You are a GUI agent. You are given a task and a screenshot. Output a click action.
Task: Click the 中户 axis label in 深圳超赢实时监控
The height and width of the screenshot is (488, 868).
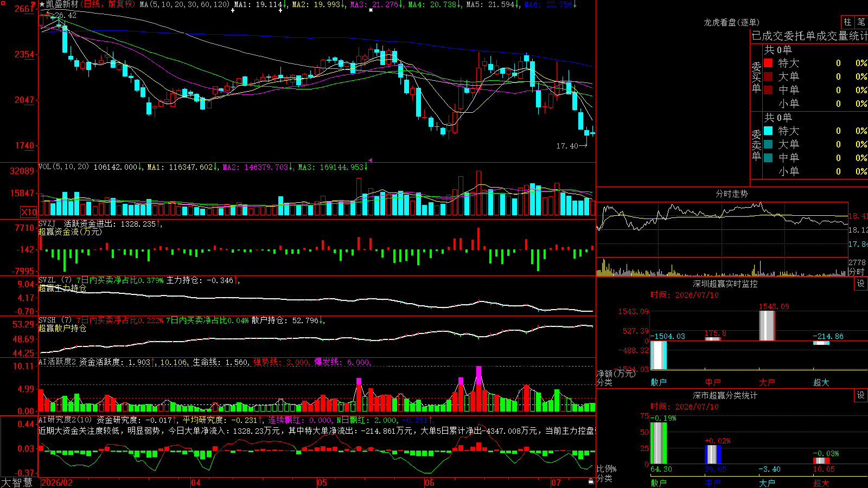(712, 382)
